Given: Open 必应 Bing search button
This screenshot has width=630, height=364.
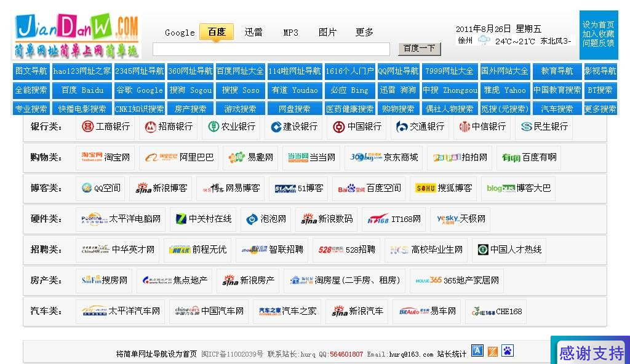Looking at the screenshot, I should tap(349, 90).
